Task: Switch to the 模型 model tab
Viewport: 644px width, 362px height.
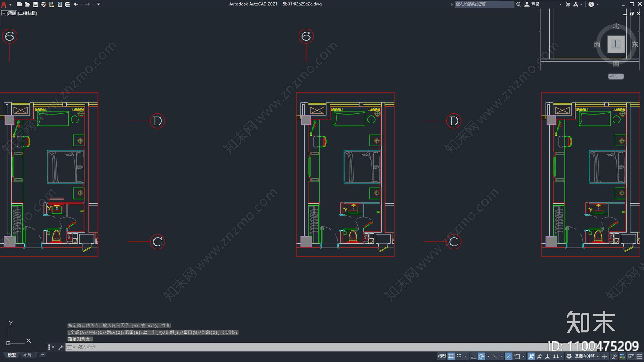Action: pos(12,355)
